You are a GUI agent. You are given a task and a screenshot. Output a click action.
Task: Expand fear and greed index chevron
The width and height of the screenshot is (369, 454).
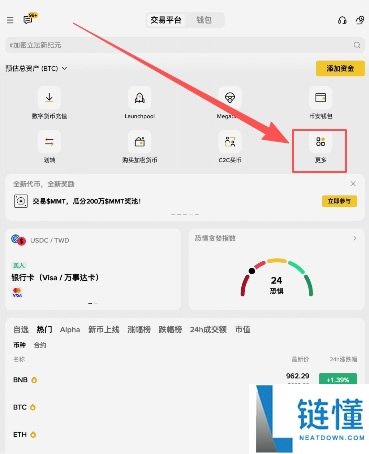coord(355,238)
